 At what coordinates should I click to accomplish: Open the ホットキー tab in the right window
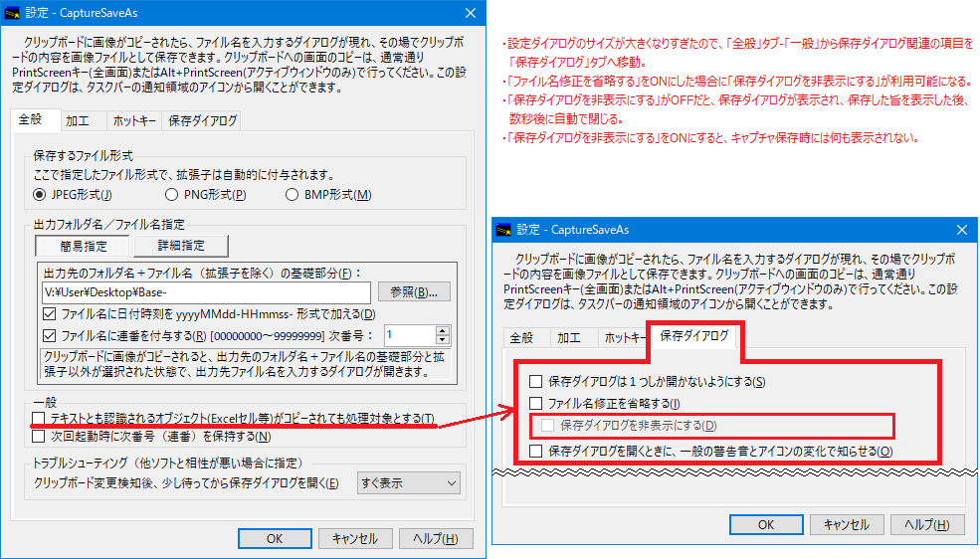click(624, 338)
